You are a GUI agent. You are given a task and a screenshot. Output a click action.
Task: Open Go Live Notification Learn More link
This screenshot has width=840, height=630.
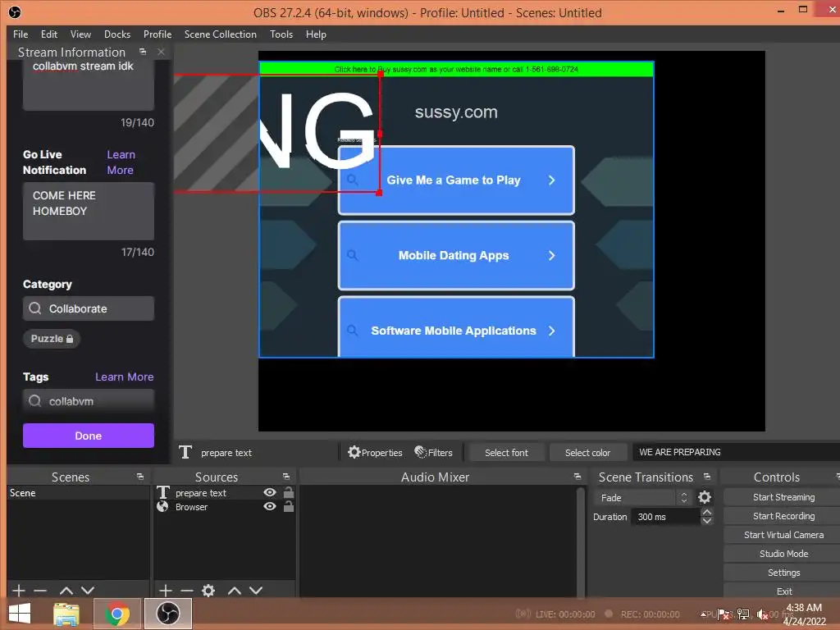coord(121,162)
